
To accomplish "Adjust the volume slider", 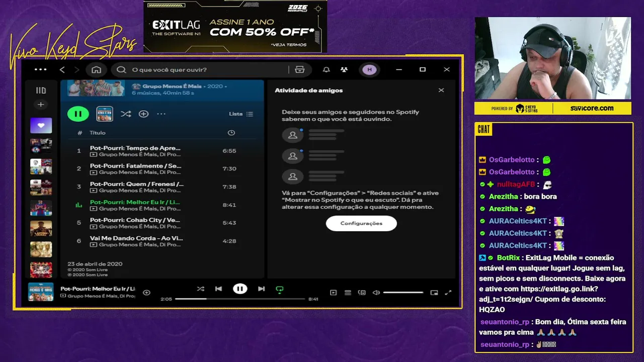I will pyautogui.click(x=403, y=293).
